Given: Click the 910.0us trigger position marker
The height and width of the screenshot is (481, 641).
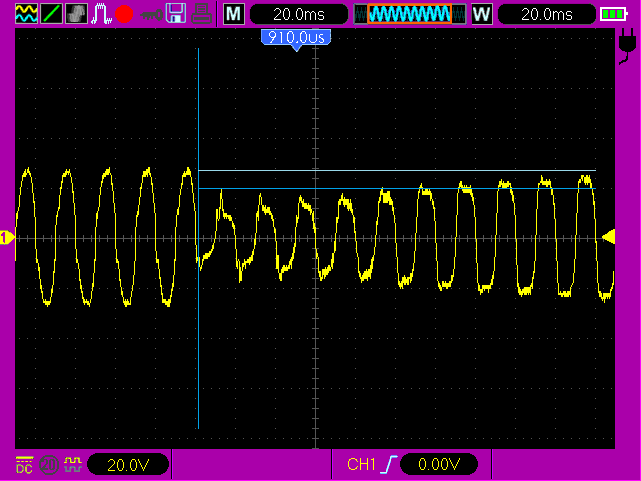Looking at the screenshot, I should (x=295, y=38).
